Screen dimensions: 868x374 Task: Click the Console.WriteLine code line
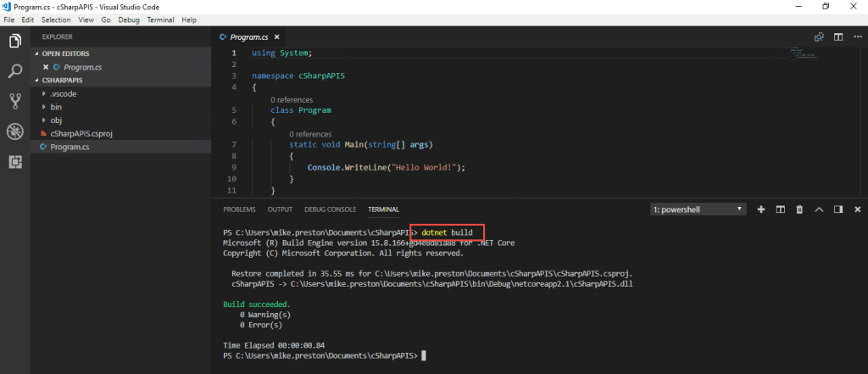387,167
